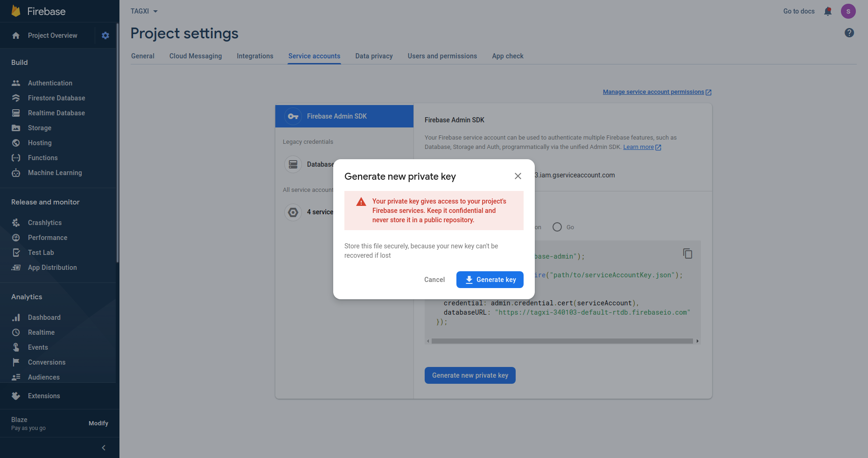Collapse the sidebar navigation chevron
This screenshot has height=458, width=868.
click(x=104, y=448)
